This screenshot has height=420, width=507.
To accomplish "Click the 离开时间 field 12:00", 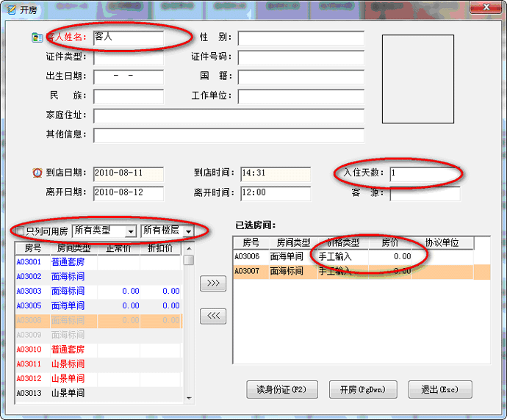I will click(276, 194).
